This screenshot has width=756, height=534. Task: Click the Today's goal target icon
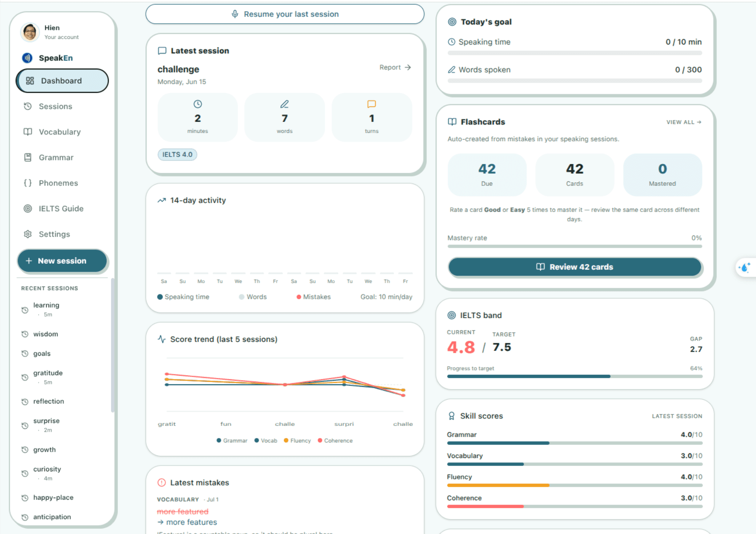[x=452, y=22]
